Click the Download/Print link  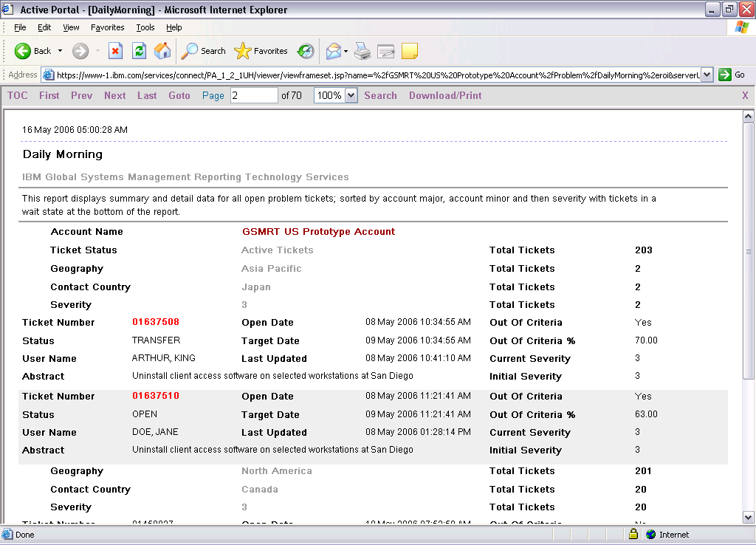pos(445,95)
